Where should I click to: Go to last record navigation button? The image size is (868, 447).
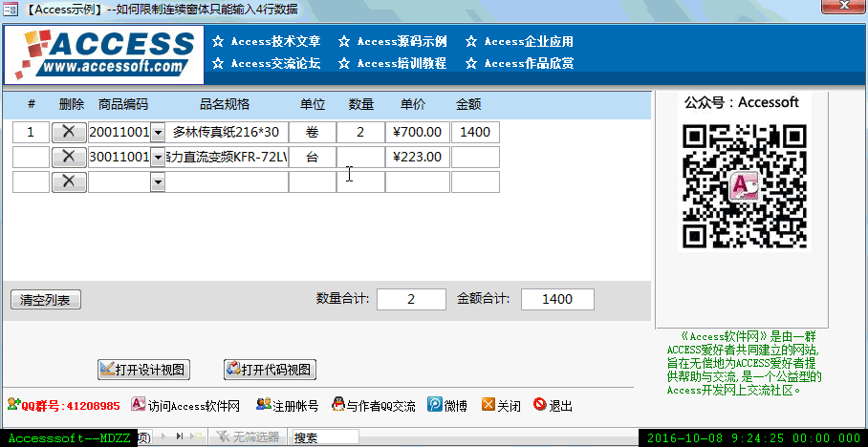(x=180, y=436)
